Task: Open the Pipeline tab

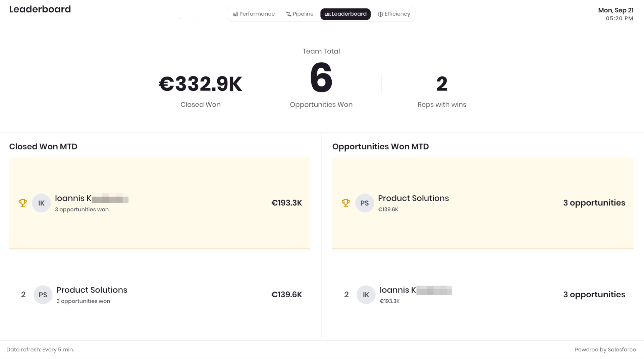Action: tap(300, 14)
